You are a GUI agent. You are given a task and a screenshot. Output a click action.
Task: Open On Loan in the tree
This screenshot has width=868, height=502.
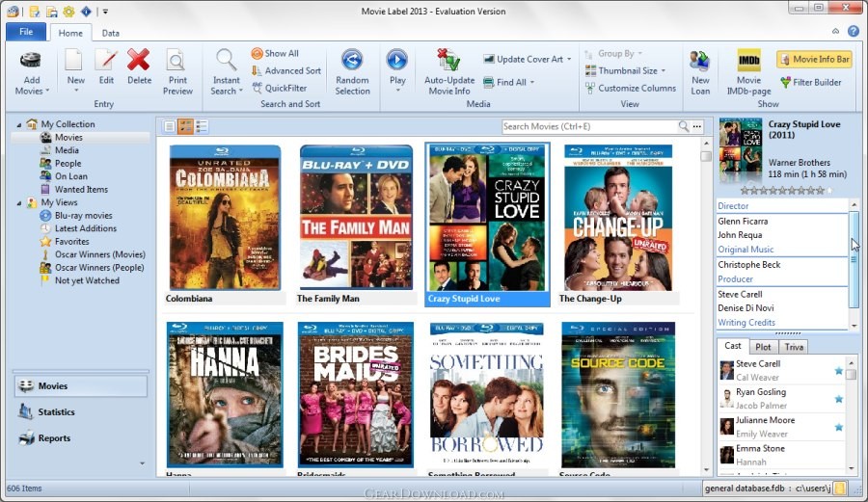pyautogui.click(x=70, y=175)
